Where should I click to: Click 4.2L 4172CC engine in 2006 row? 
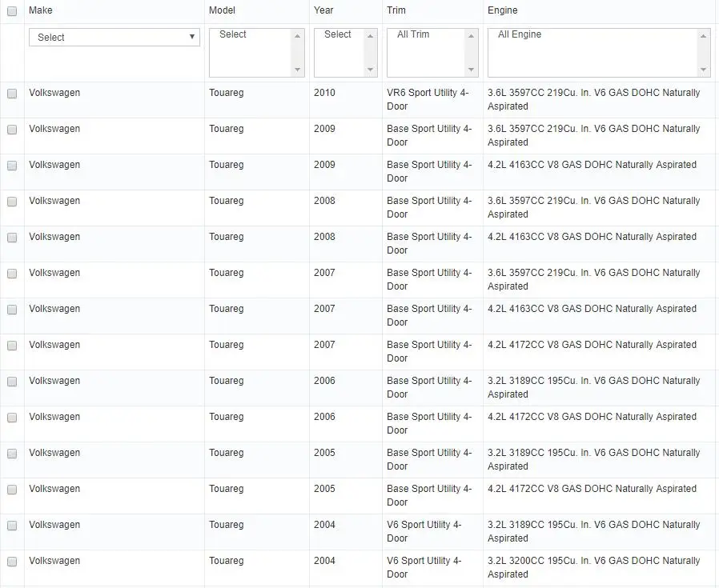pyautogui.click(x=592, y=417)
